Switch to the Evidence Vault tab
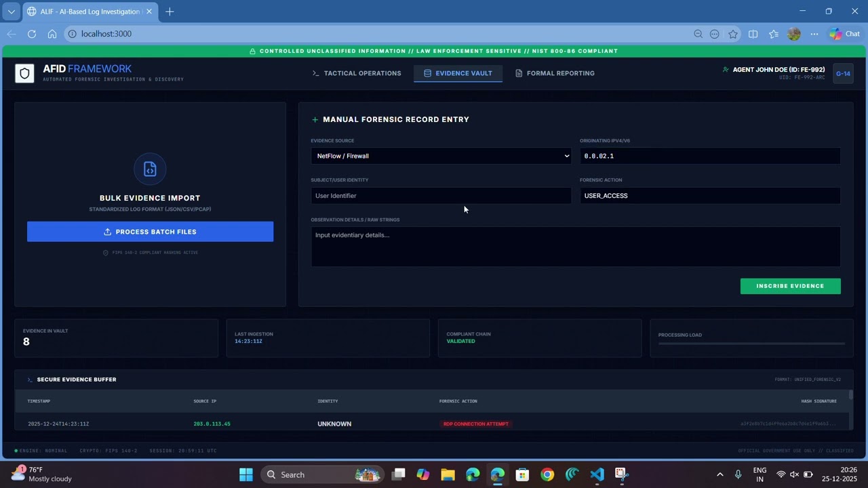 pos(458,73)
